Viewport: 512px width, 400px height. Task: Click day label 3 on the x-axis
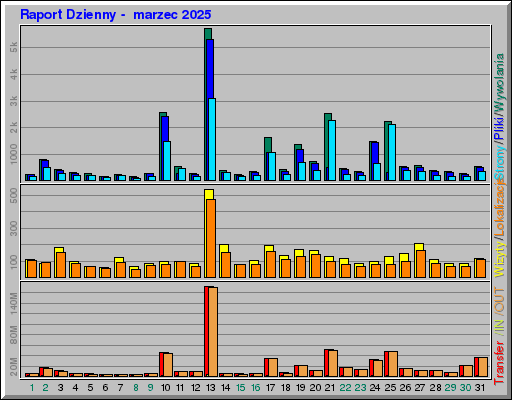click(60, 388)
